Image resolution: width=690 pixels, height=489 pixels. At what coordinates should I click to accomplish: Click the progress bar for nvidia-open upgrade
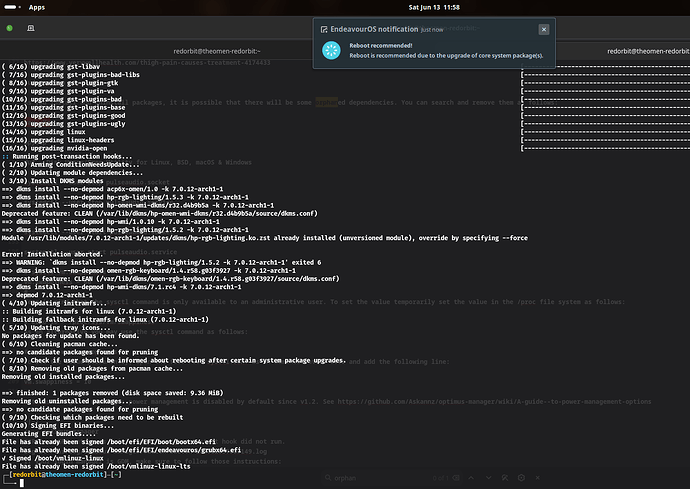(x=605, y=148)
